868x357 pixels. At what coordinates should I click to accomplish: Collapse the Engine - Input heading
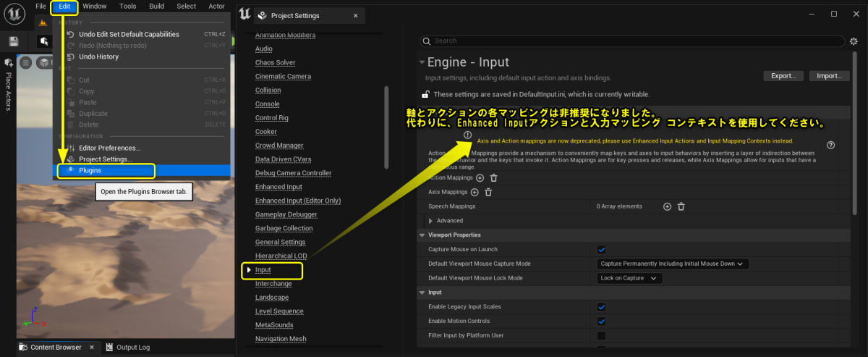(x=422, y=63)
